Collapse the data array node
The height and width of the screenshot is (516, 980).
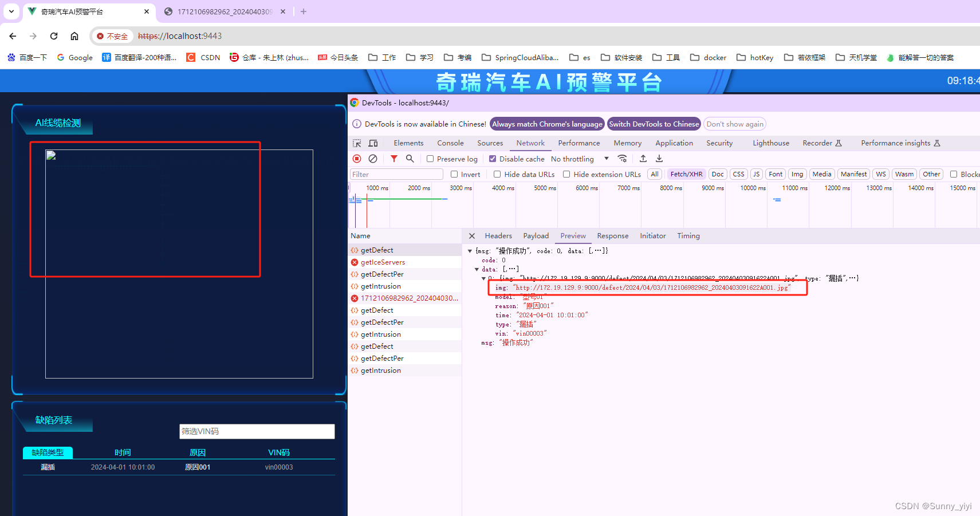tap(477, 269)
